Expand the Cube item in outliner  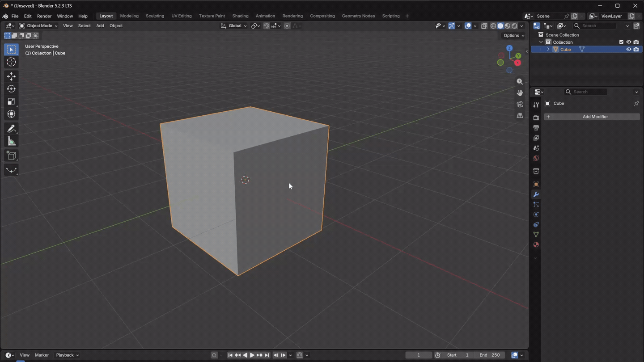pos(548,50)
